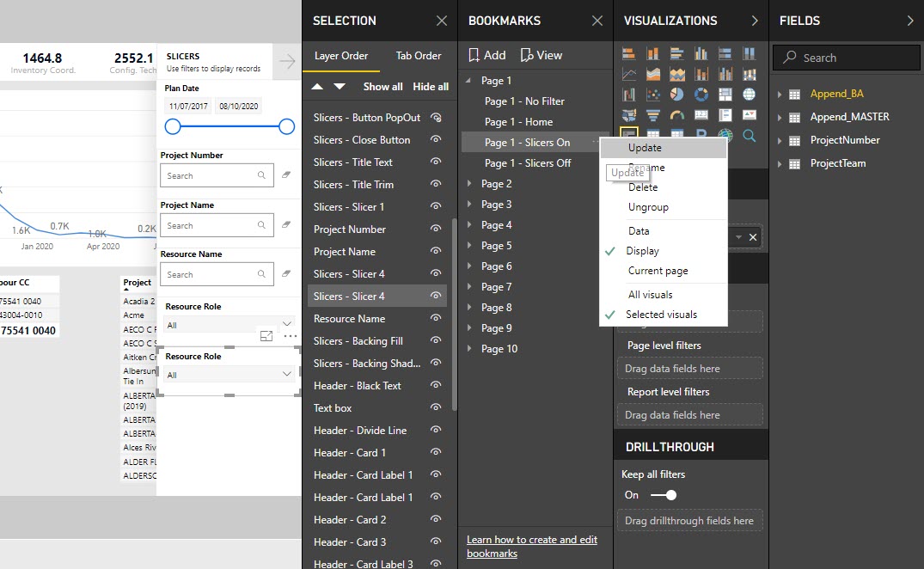Hide the Slicers - Close Button layer
This screenshot has height=569, width=924.
pyautogui.click(x=436, y=139)
